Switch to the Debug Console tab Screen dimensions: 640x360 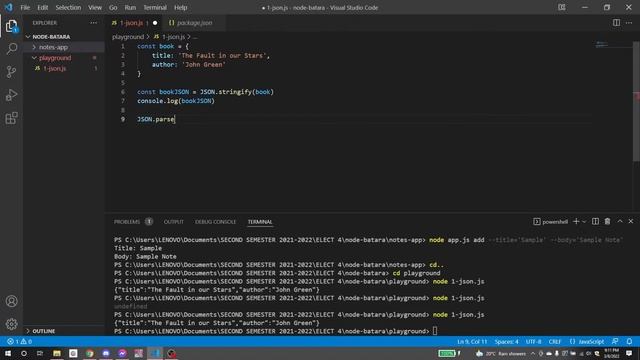tap(215, 222)
